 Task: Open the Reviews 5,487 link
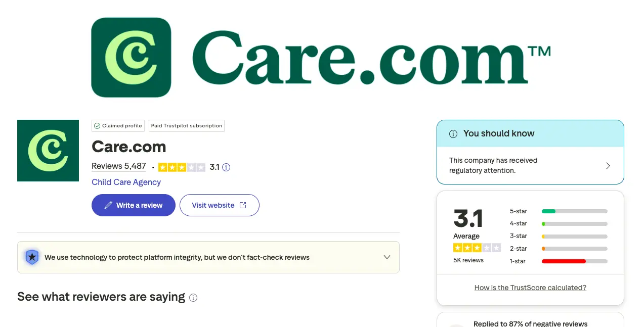click(118, 166)
